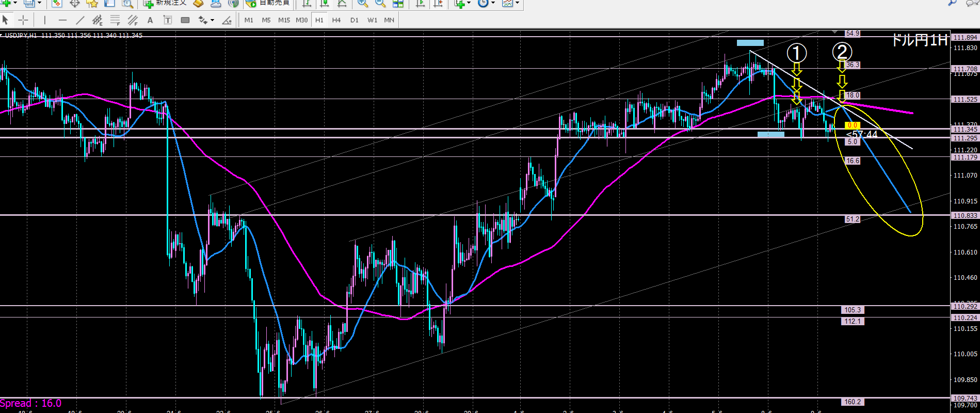
Task: Click the 111.894 price label
Action: point(965,38)
